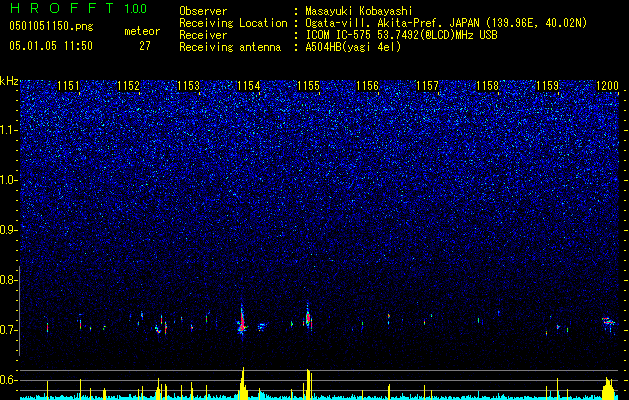Click the kHz axis unit label

(x=9, y=81)
